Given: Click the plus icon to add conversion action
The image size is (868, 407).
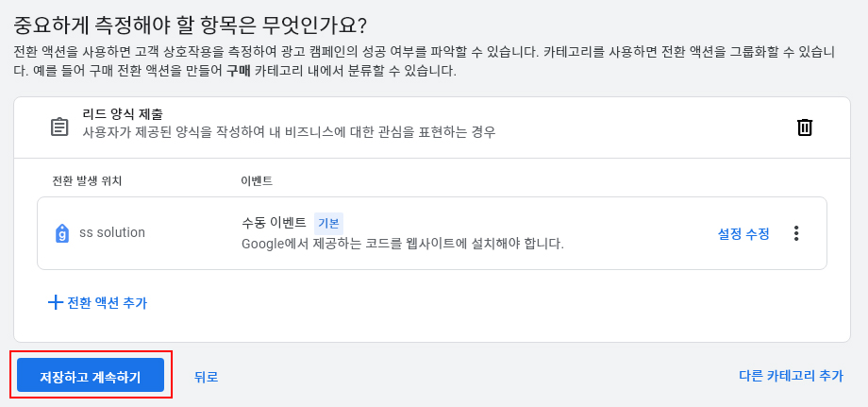Looking at the screenshot, I should click(55, 302).
